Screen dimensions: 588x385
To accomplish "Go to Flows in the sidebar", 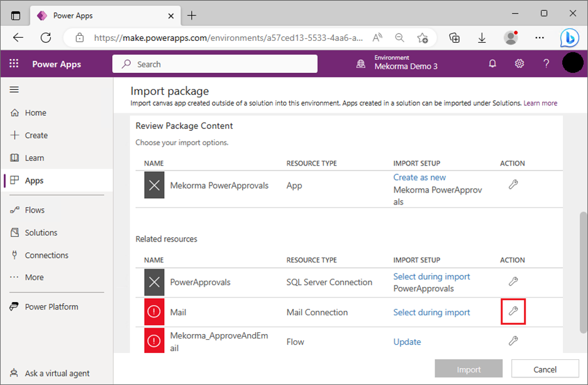I will point(35,210).
